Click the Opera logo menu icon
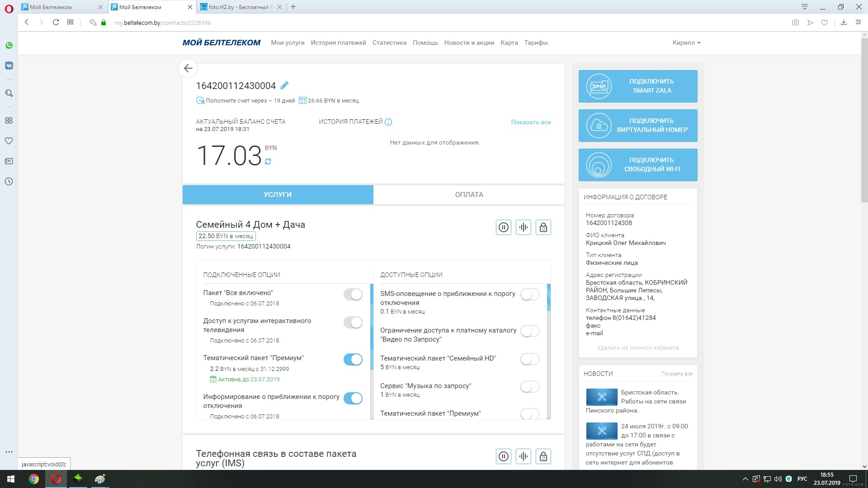Image resolution: width=868 pixels, height=488 pixels. pos(9,9)
